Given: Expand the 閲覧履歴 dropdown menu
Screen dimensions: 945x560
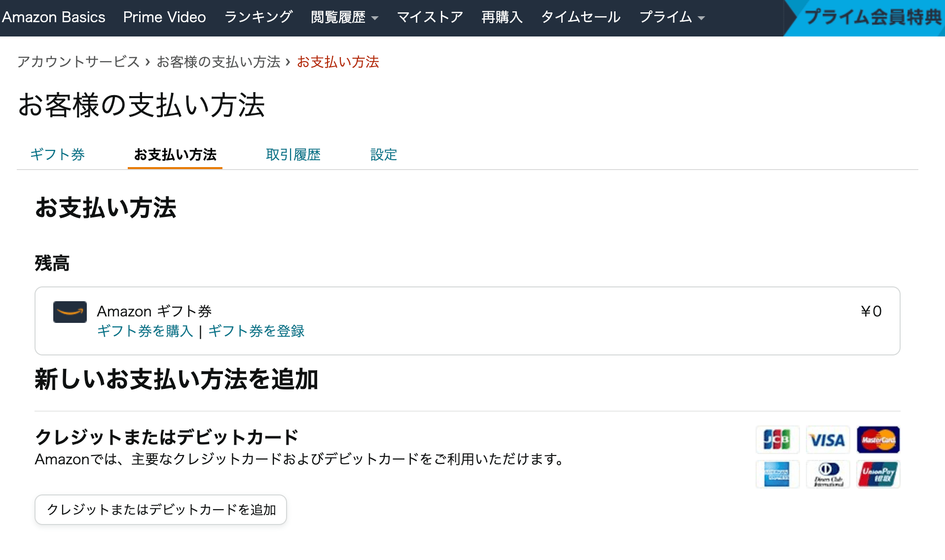Looking at the screenshot, I should coord(345,17).
